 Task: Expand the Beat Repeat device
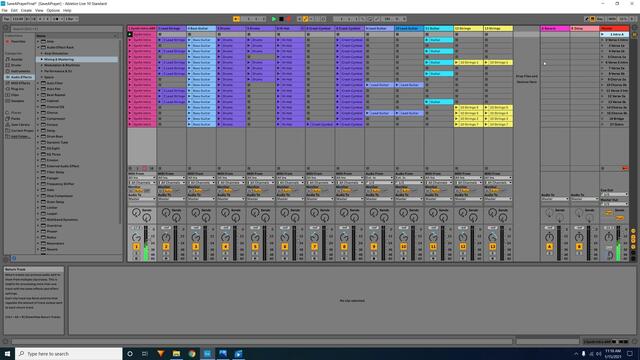[x=38, y=95]
